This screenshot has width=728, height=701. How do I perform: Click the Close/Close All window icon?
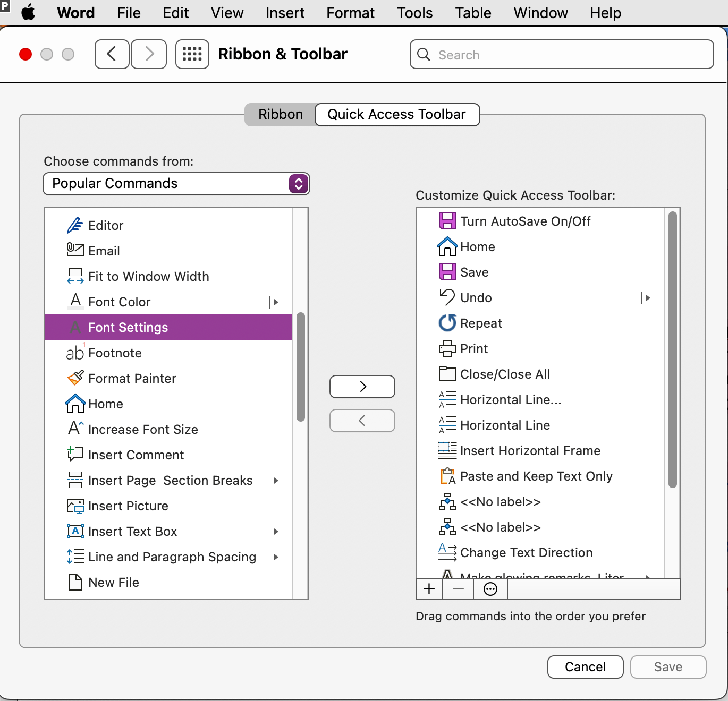[x=447, y=374]
